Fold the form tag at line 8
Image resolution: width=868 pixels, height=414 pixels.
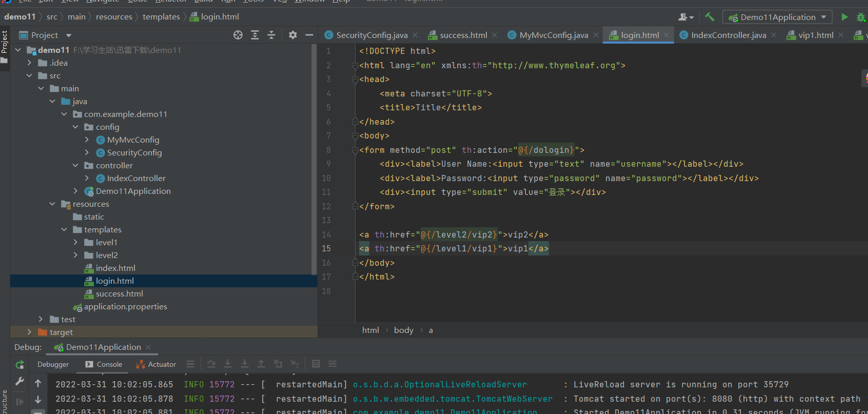(x=355, y=150)
